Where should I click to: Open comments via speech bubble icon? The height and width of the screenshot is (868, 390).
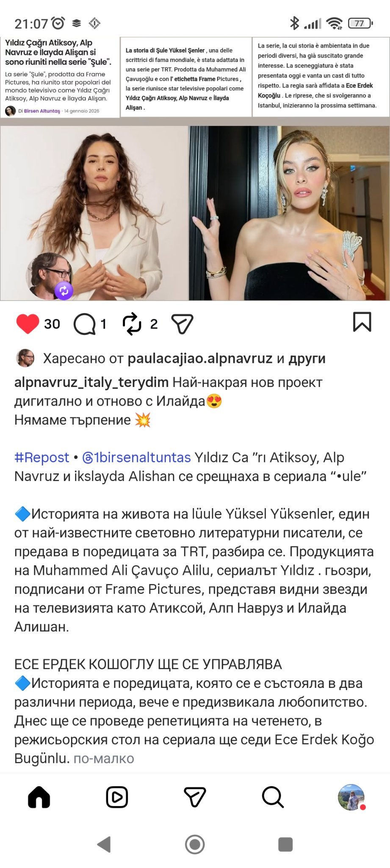click(x=85, y=324)
